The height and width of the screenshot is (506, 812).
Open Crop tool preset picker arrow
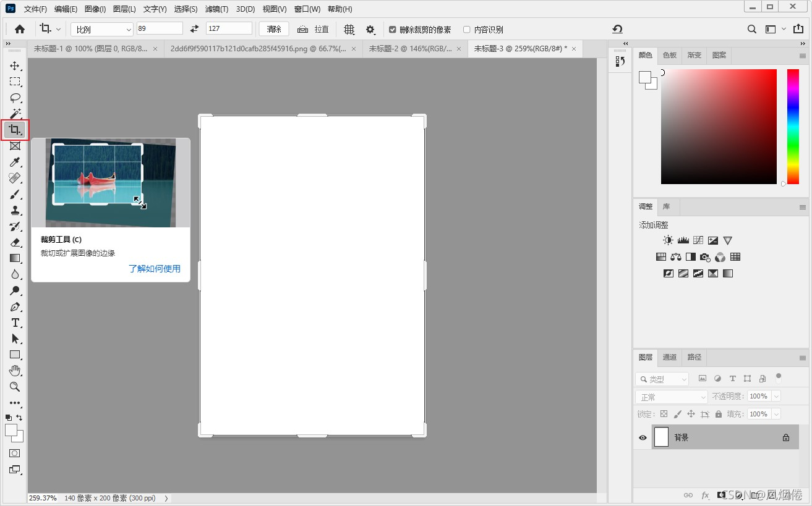click(x=59, y=29)
